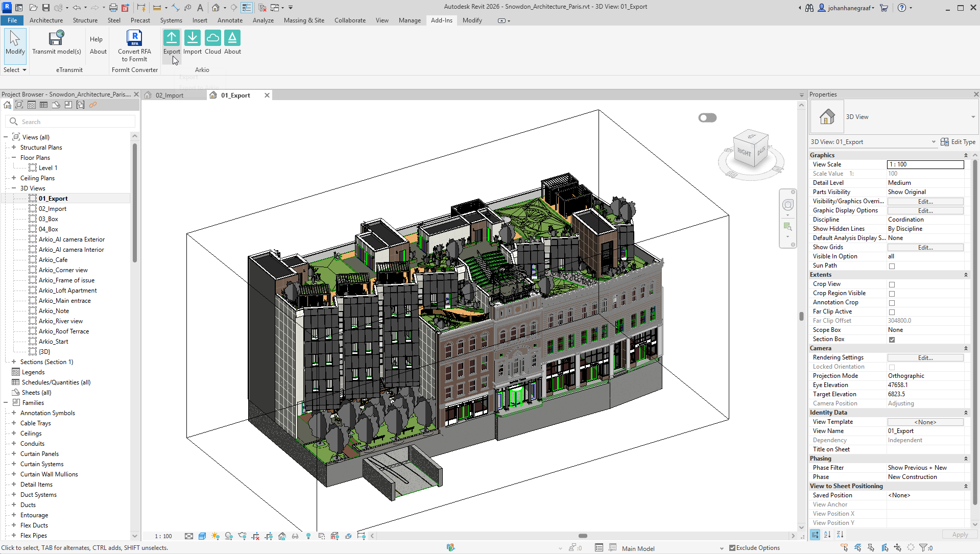Toggle Sun Path icon in view control bar
This screenshot has height=554, width=980.
coord(216,536)
